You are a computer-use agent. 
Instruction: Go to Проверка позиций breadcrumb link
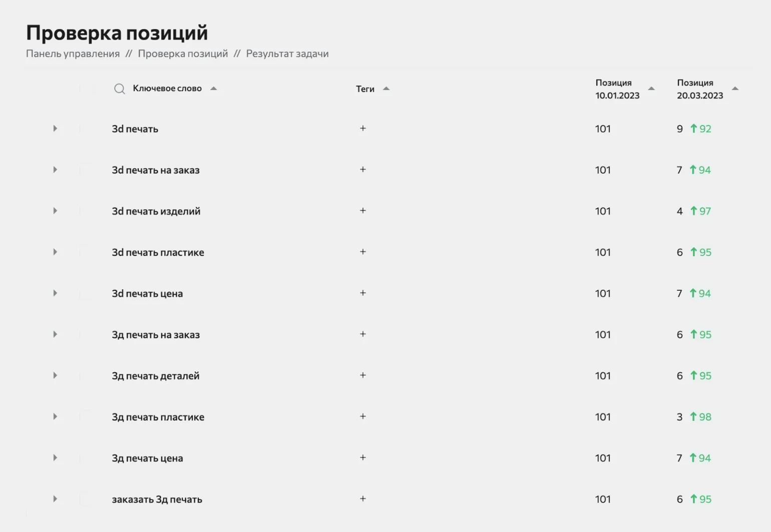coord(183,54)
